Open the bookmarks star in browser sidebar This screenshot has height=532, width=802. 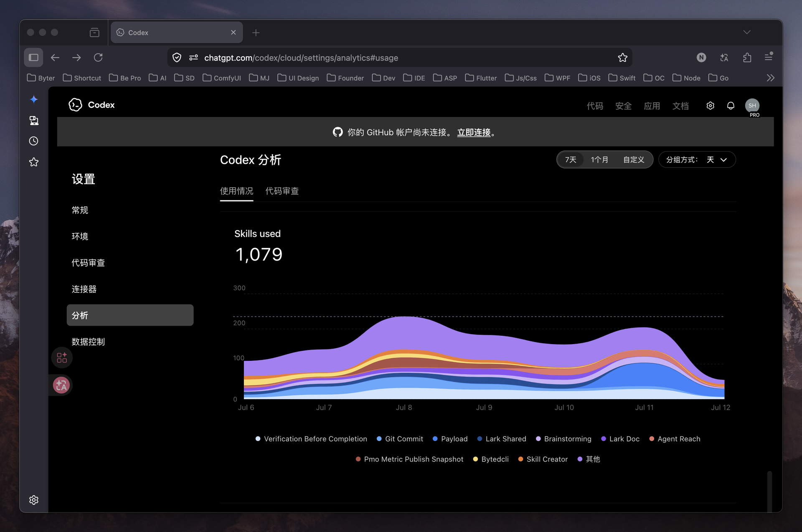[34, 162]
